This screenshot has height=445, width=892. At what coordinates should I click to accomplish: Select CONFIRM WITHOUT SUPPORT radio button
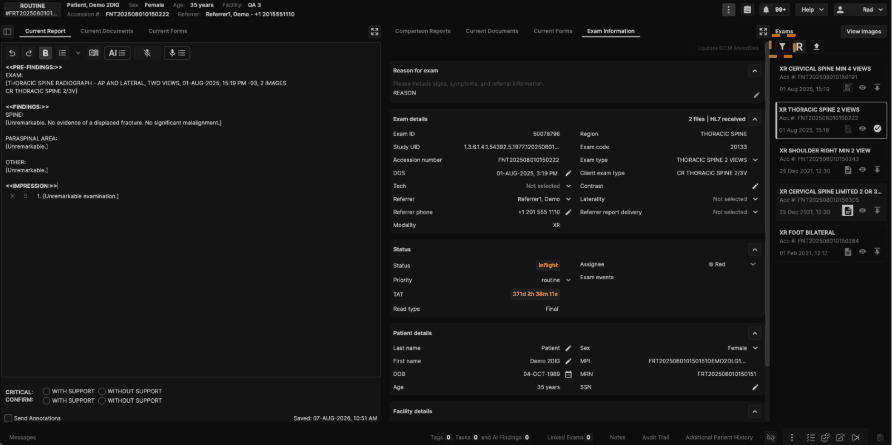[102, 401]
